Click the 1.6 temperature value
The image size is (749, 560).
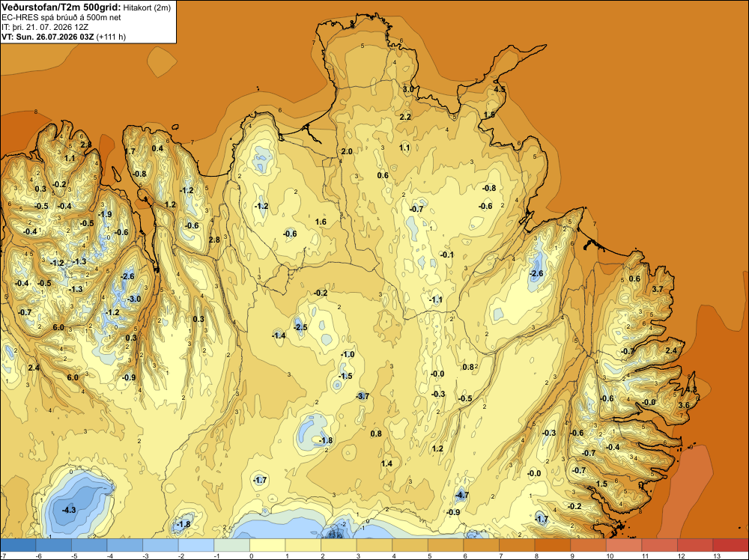point(321,222)
